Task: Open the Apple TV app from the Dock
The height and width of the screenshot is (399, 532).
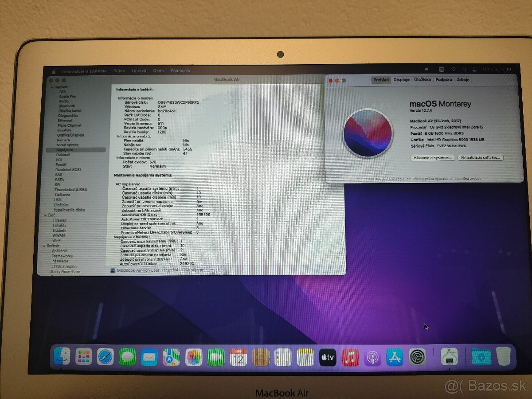Action: pyautogui.click(x=327, y=358)
